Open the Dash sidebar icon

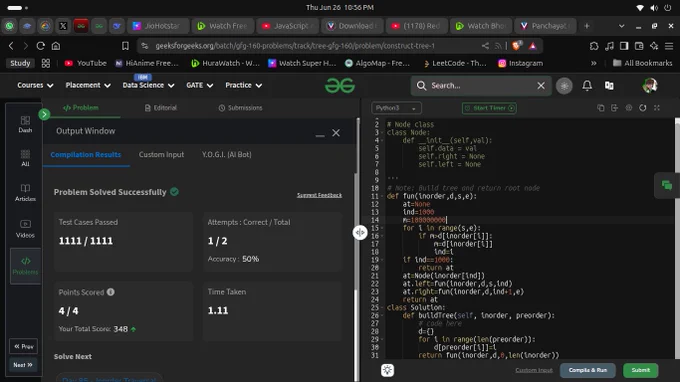point(25,124)
